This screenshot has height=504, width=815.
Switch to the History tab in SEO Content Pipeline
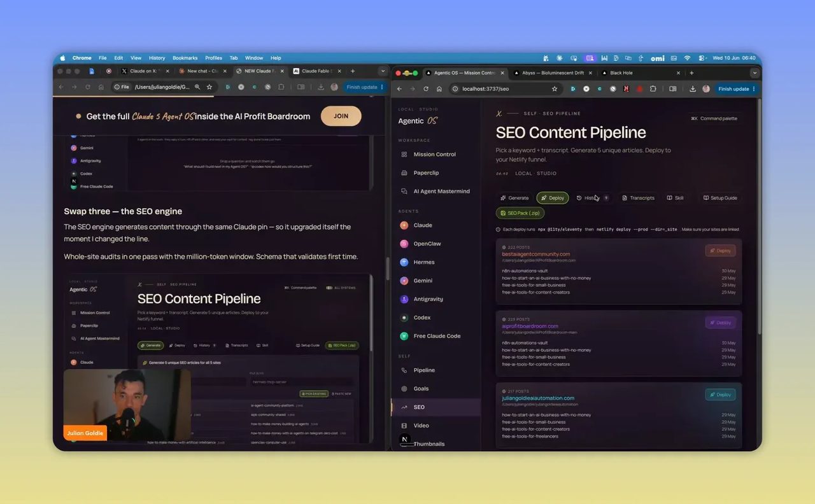(592, 198)
